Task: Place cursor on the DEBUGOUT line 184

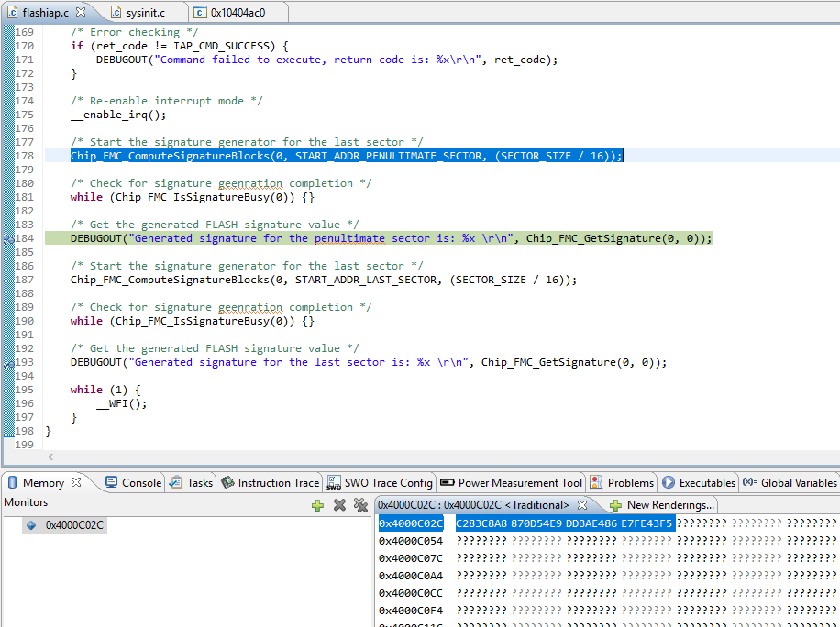Action: coord(391,238)
